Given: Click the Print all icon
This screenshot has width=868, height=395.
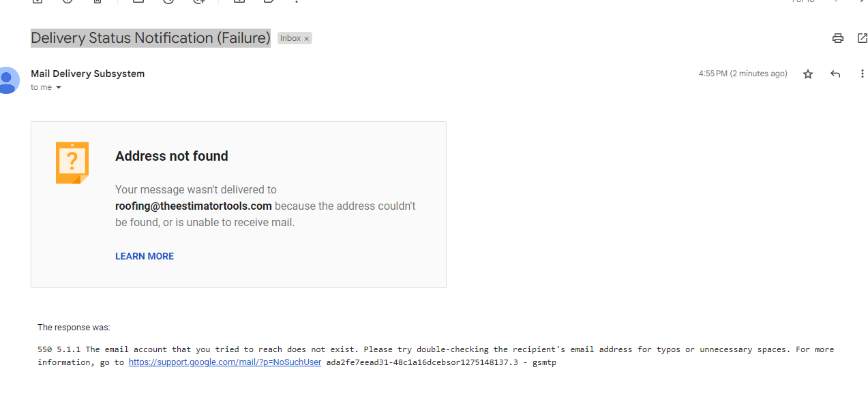Looking at the screenshot, I should click(838, 38).
